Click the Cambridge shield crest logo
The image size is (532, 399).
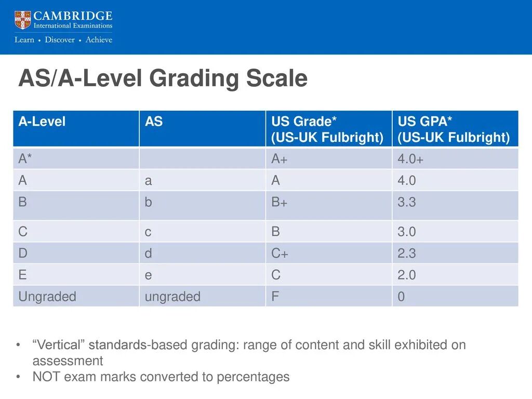point(23,20)
